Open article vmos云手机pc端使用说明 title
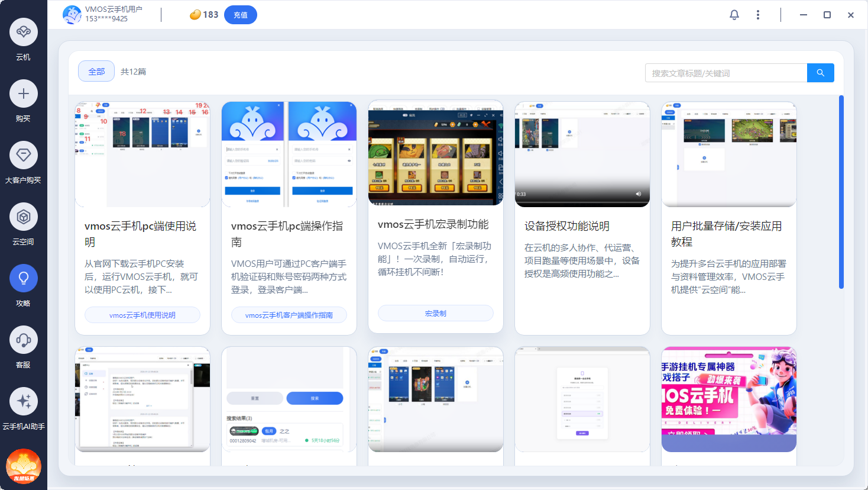 click(141, 234)
